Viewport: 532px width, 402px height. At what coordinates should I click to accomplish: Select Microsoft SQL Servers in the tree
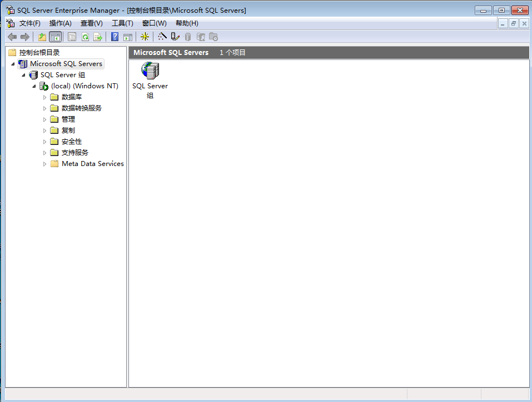(x=66, y=64)
